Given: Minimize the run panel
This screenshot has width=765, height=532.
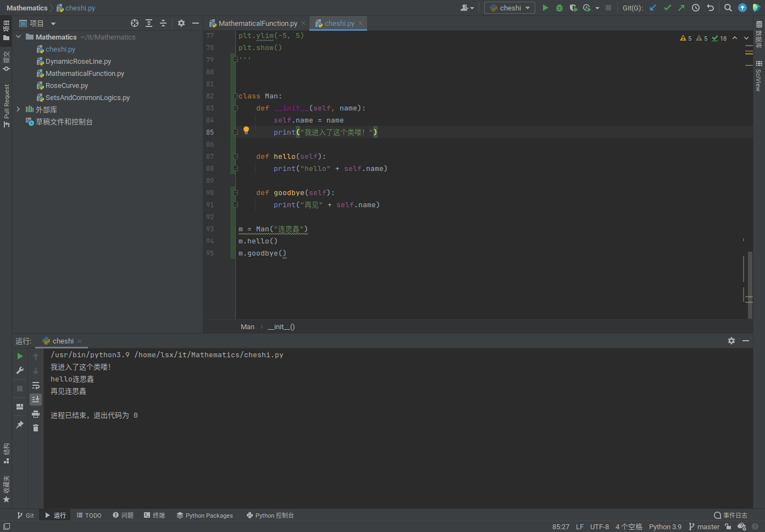Looking at the screenshot, I should click(746, 341).
